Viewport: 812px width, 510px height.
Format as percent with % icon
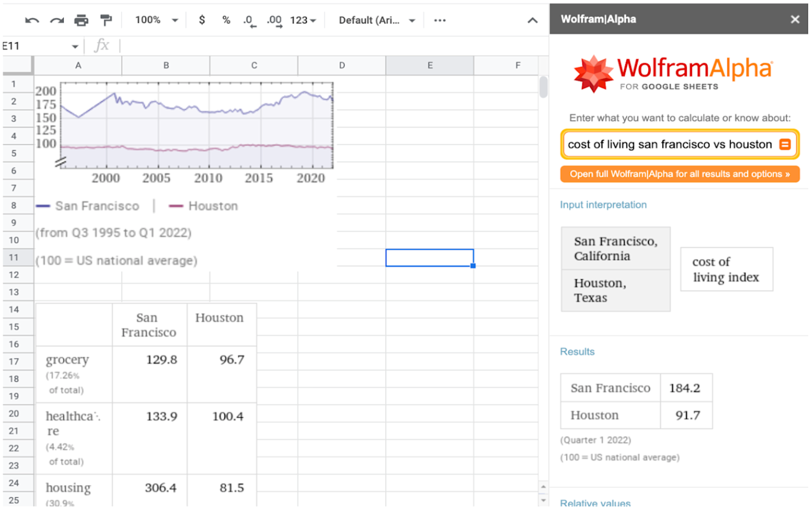226,20
